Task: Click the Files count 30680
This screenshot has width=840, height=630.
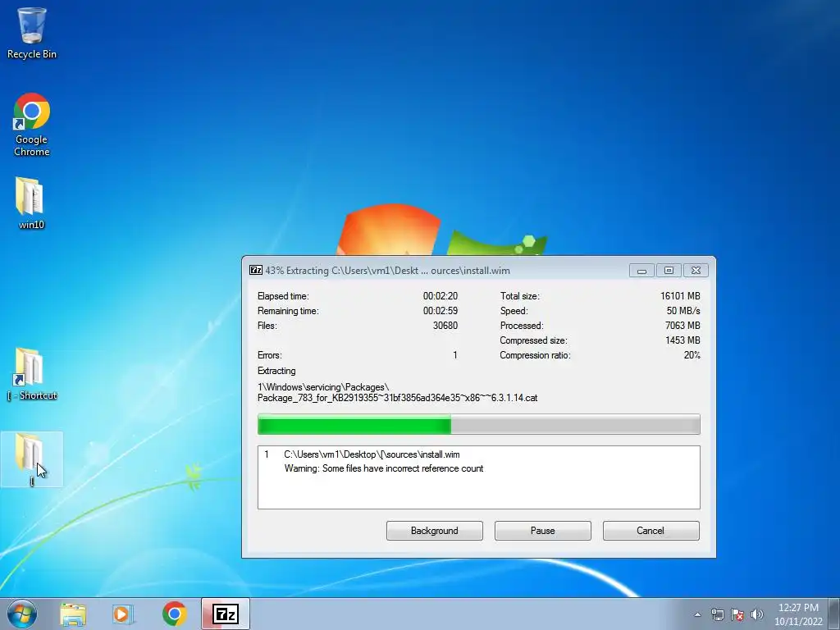Action: (445, 326)
